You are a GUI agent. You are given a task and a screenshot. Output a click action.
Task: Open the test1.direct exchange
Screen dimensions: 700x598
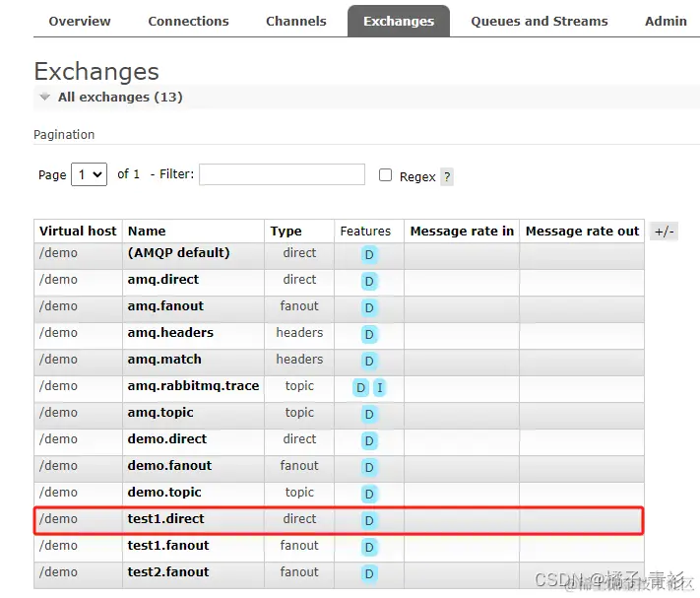coord(166,518)
